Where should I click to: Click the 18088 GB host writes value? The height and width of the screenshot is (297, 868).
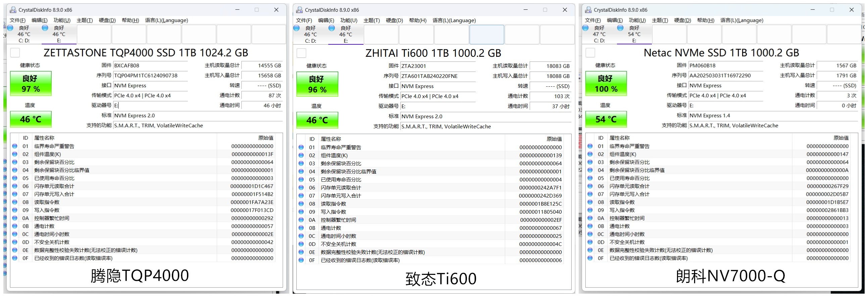(x=550, y=76)
